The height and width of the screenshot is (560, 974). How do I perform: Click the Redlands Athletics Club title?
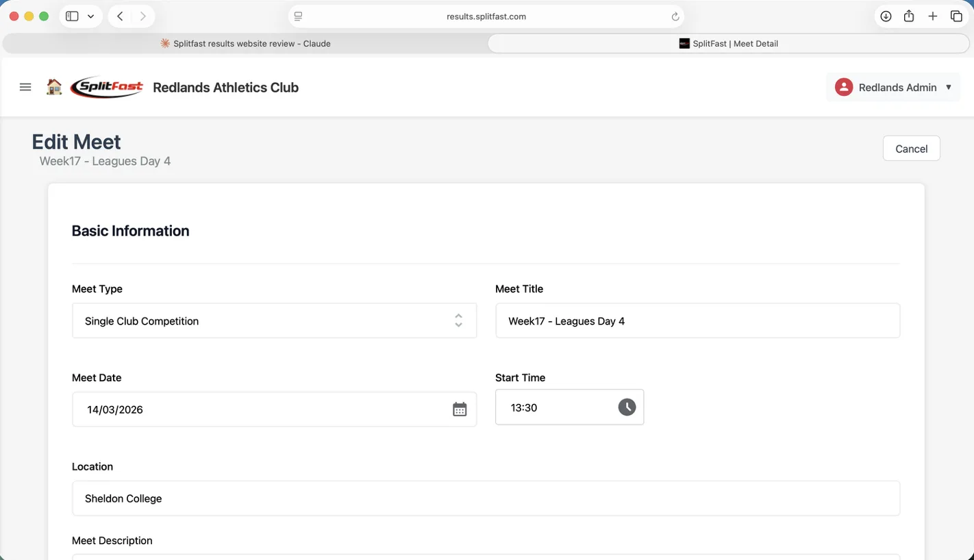225,87
